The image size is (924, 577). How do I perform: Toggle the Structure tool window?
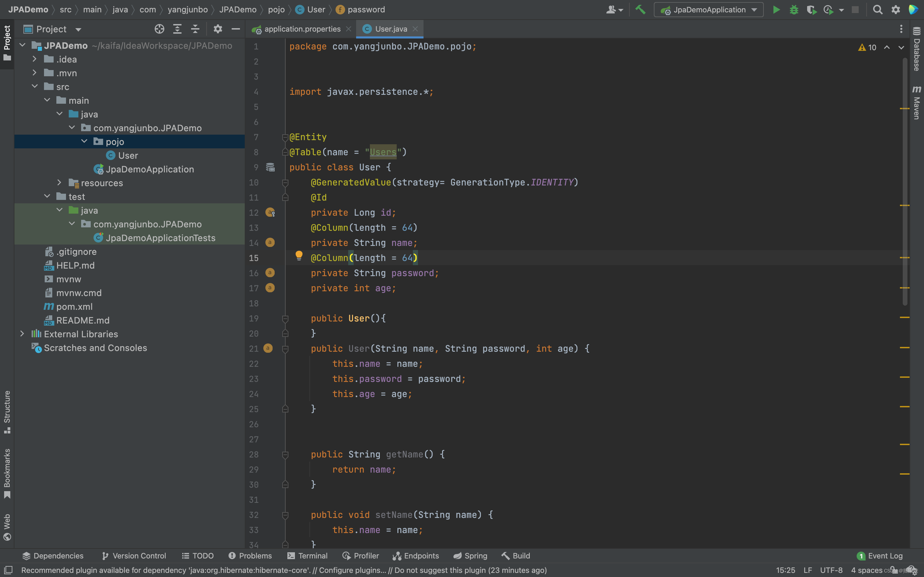[x=7, y=412]
